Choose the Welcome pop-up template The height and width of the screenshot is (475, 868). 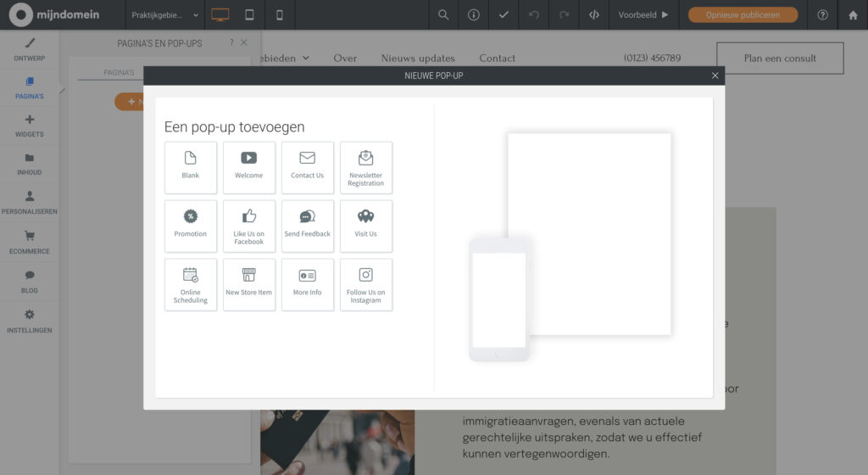pyautogui.click(x=249, y=167)
